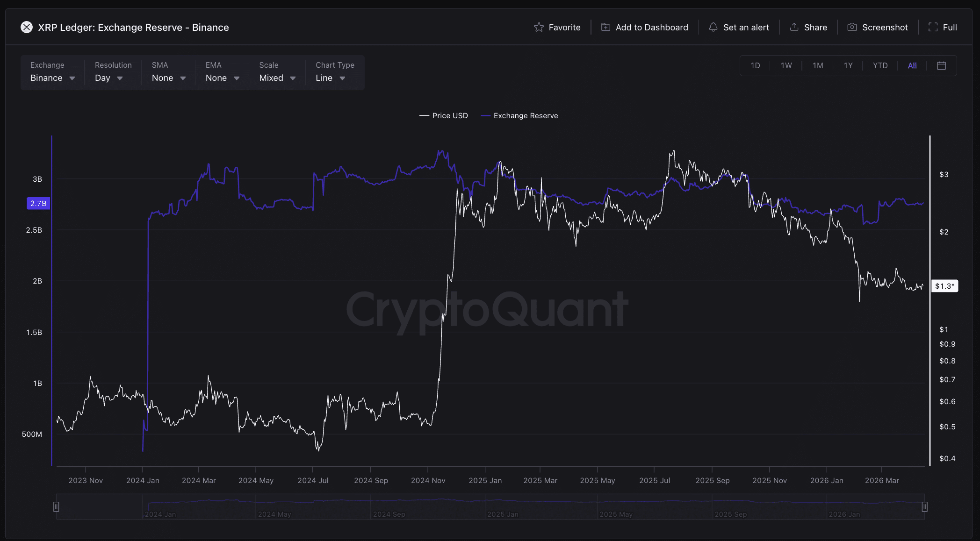Click the 2023 Nov x-axis label
980x541 pixels.
[x=86, y=480]
